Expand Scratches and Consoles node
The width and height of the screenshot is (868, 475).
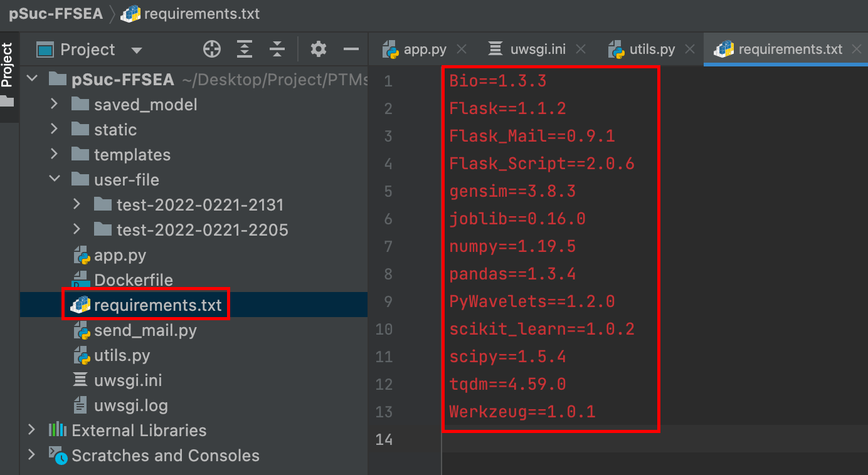pyautogui.click(x=31, y=455)
